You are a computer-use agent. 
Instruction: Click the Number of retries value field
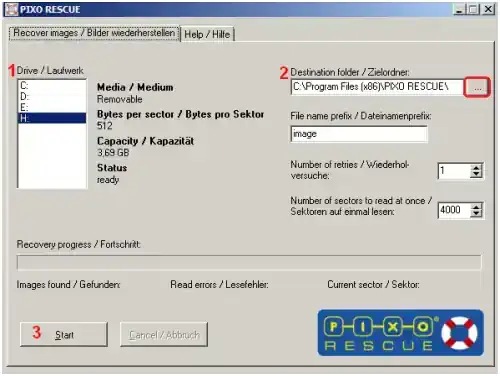[454, 171]
